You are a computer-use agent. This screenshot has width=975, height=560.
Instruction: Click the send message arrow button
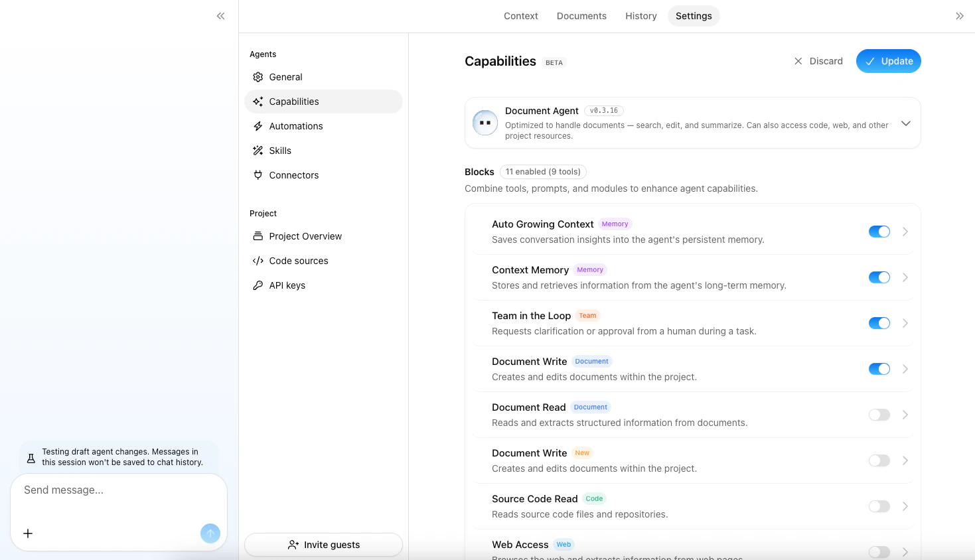(210, 533)
